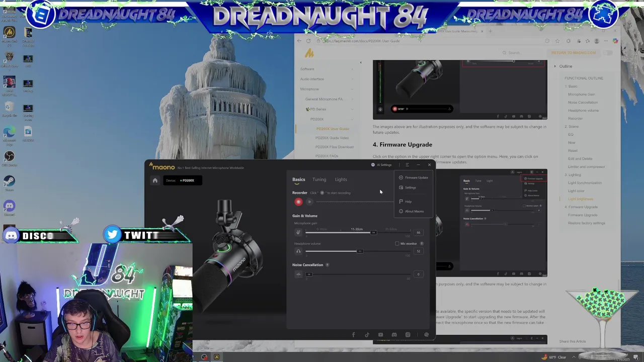Enable the Mic monitor checkbox
Viewport: 644px width, 362px height.
(397, 244)
